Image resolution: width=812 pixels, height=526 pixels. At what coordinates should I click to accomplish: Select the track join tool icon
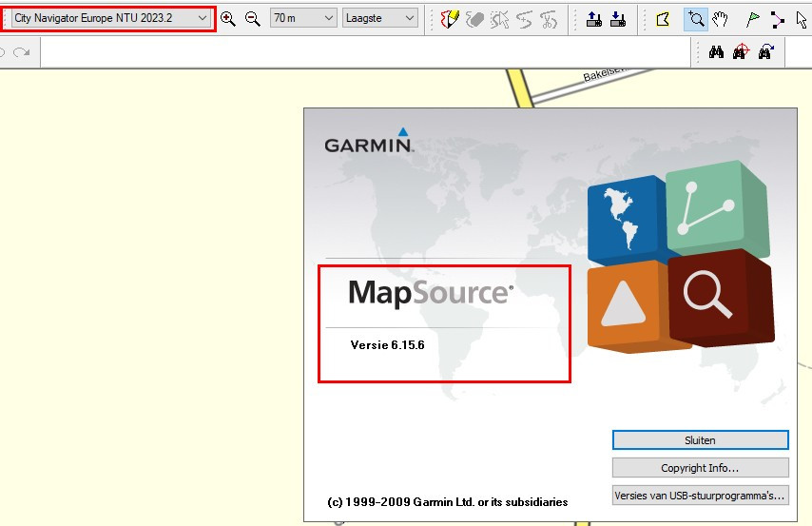pos(524,20)
